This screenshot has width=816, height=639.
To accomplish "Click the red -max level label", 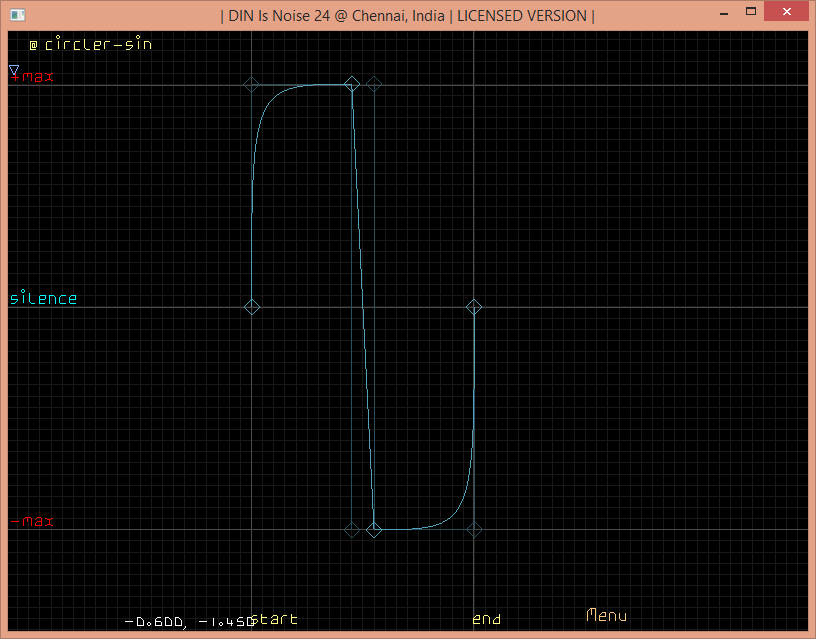I will pyautogui.click(x=32, y=522).
